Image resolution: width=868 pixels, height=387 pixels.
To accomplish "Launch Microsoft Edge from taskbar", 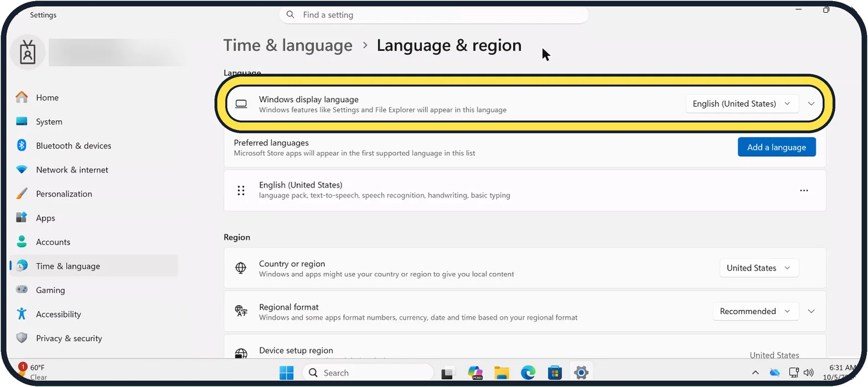I will click(x=528, y=373).
